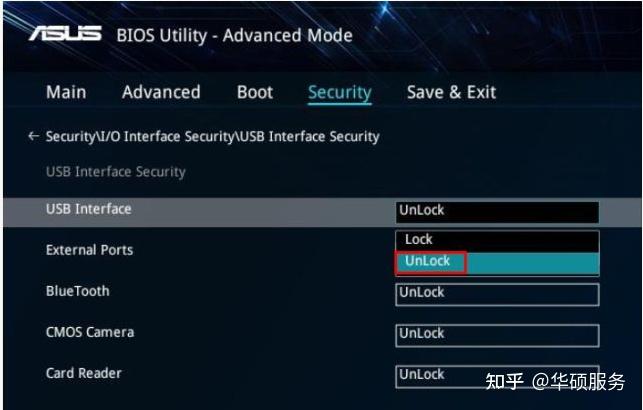The width and height of the screenshot is (643, 410).
Task: Select the Card Reader setting label
Action: 84,373
